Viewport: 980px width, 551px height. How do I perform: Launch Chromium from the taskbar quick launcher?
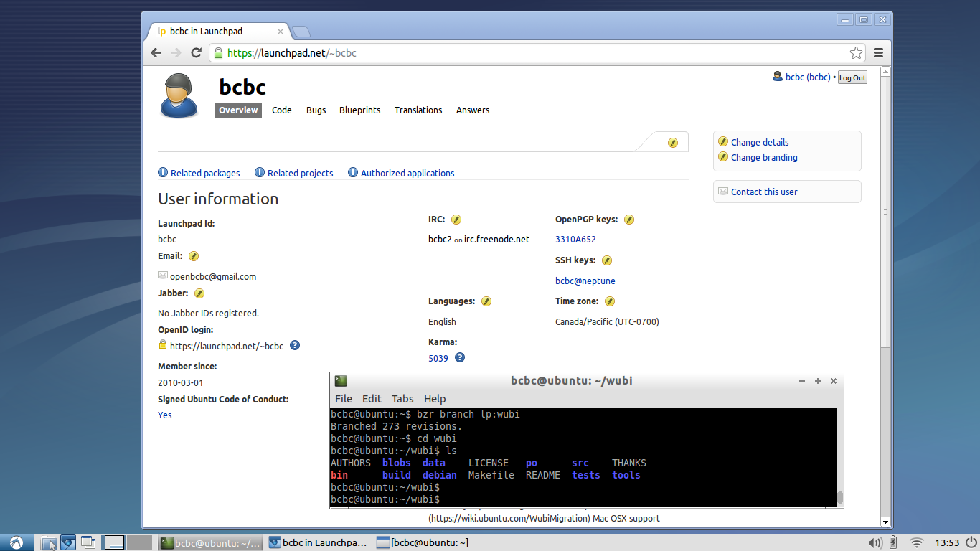67,542
